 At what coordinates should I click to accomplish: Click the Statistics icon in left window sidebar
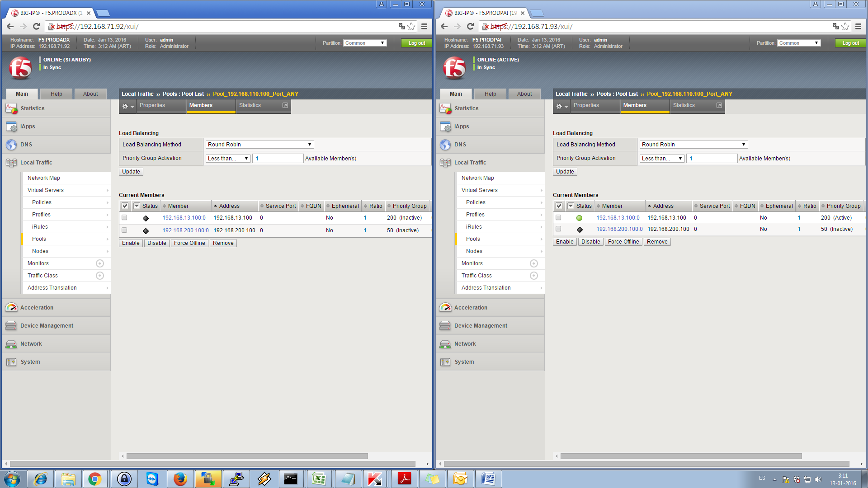tap(11, 108)
